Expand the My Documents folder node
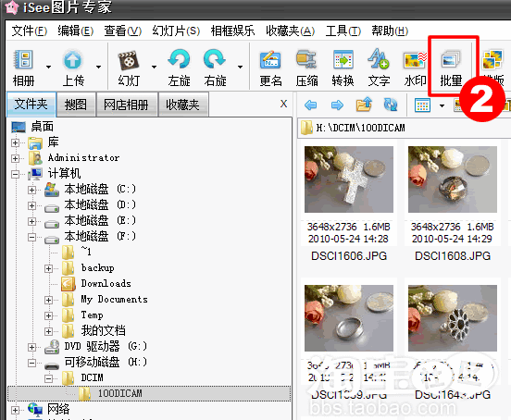The width and height of the screenshot is (511, 420). tap(48, 300)
